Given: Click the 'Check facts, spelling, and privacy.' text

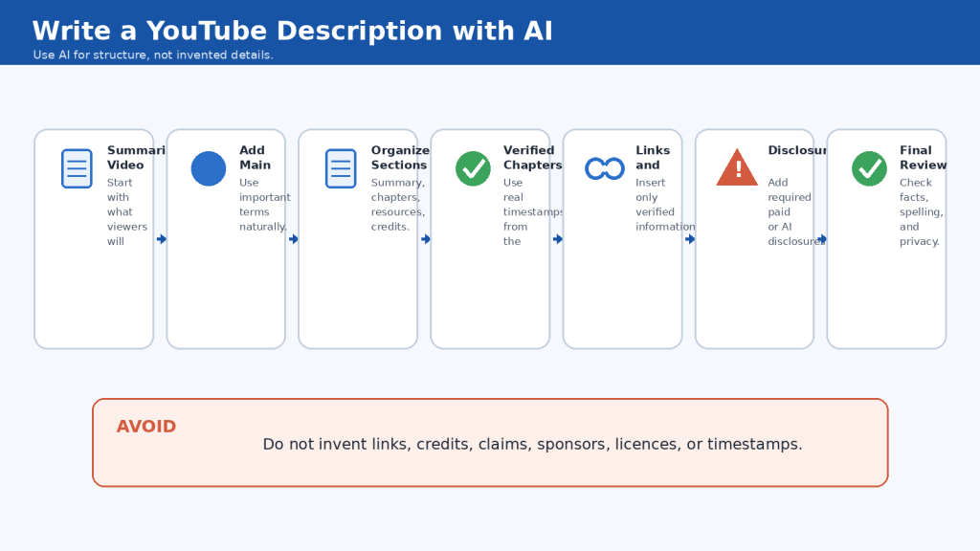Looking at the screenshot, I should pyautogui.click(x=922, y=211).
